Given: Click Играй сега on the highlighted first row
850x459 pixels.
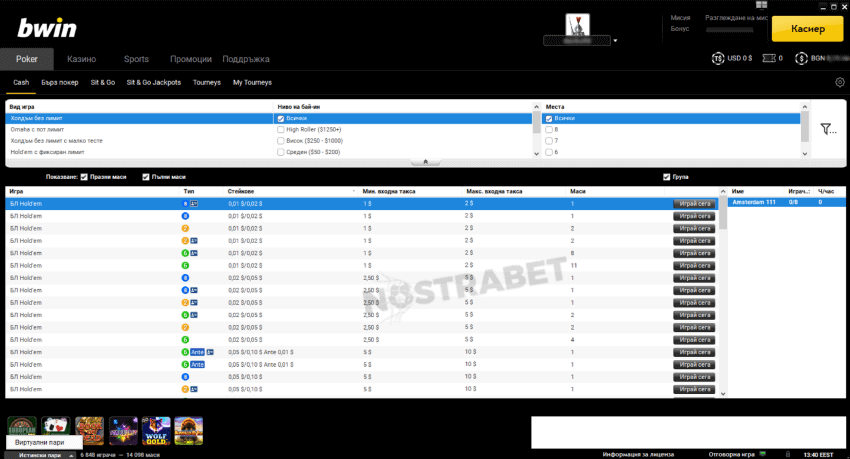Looking at the screenshot, I should (694, 204).
